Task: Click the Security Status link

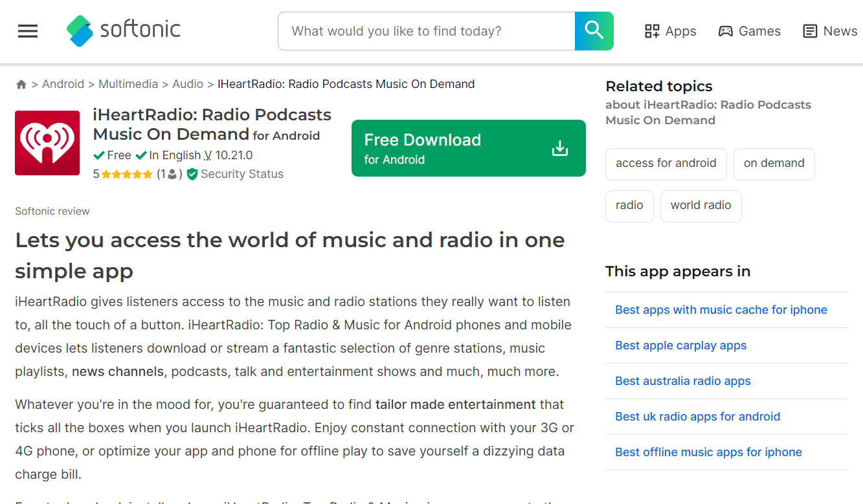Action: tap(242, 174)
